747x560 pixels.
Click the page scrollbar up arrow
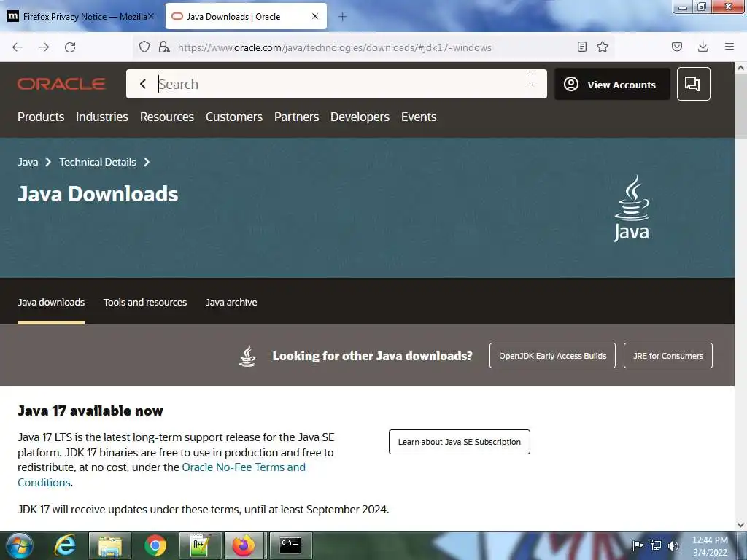pos(740,68)
